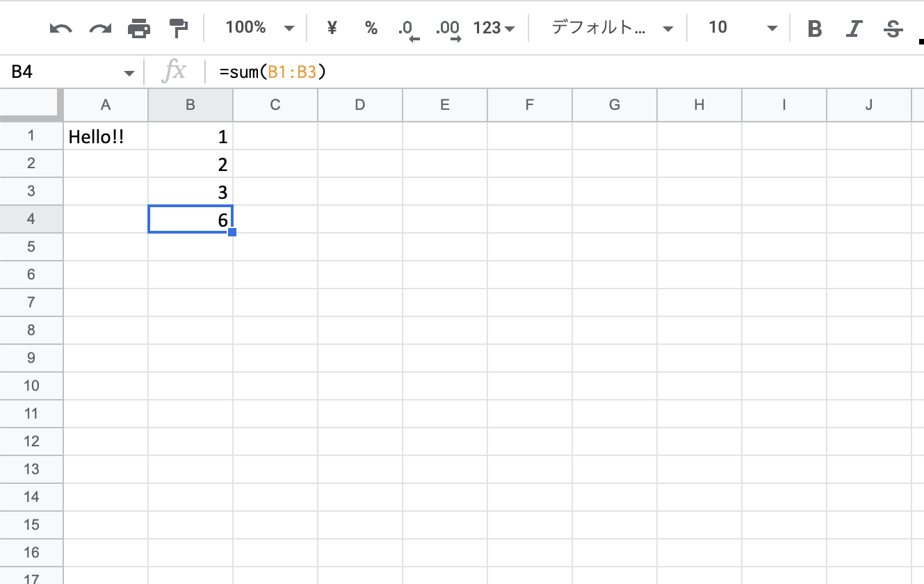
Task: Open the font size 10 dropdown
Action: pos(742,28)
